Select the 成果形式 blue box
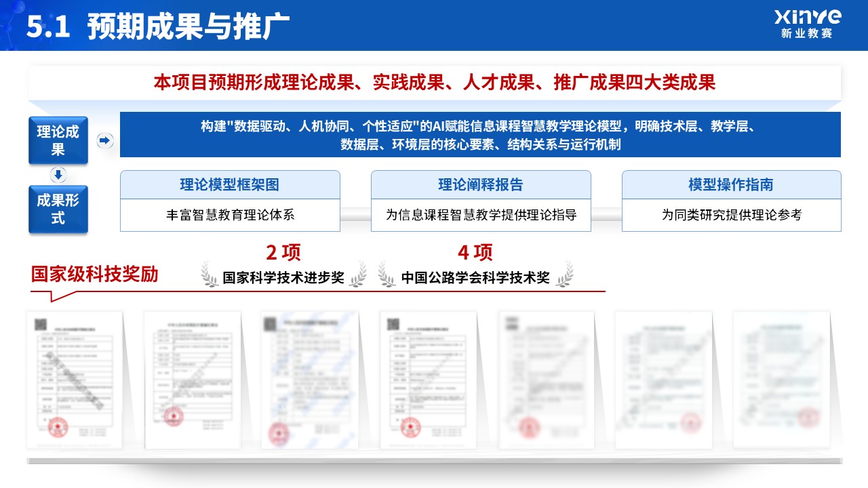 point(58,209)
